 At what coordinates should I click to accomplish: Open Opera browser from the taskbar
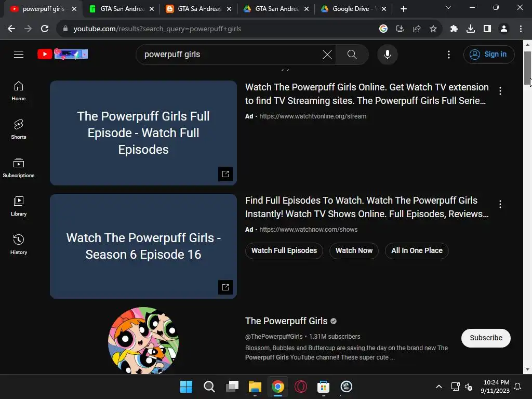pos(301,387)
